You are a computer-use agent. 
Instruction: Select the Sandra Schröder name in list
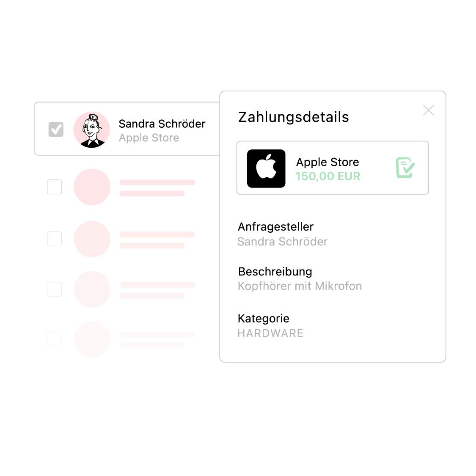[x=162, y=124]
